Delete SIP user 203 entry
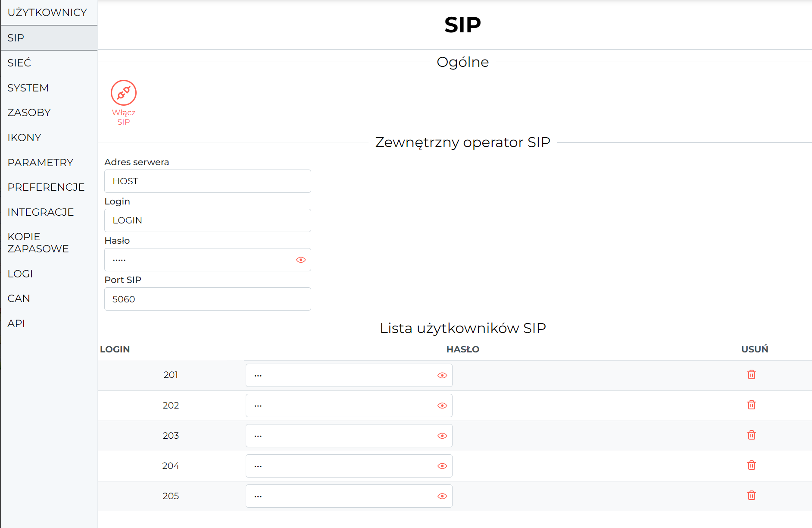The image size is (812, 528). click(x=752, y=435)
